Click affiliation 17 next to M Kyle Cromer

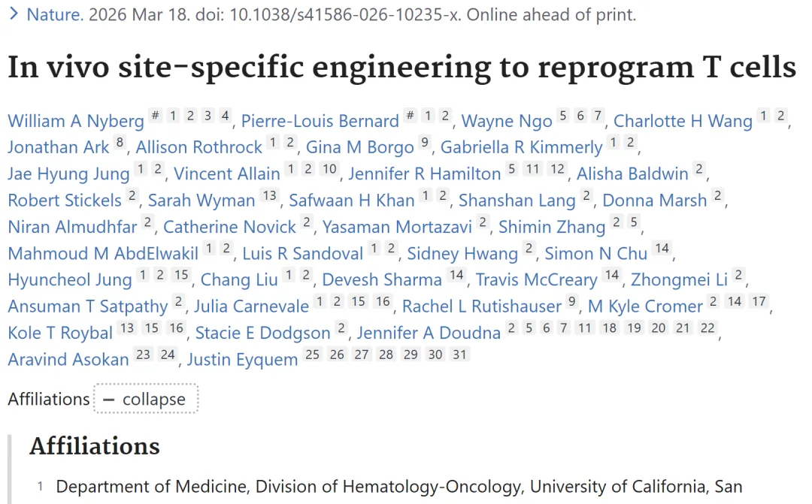[x=759, y=301]
